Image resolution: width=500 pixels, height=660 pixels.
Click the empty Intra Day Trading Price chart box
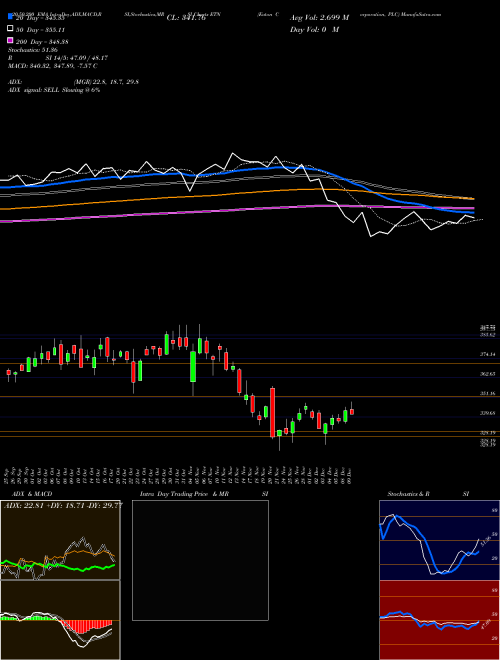[200, 560]
